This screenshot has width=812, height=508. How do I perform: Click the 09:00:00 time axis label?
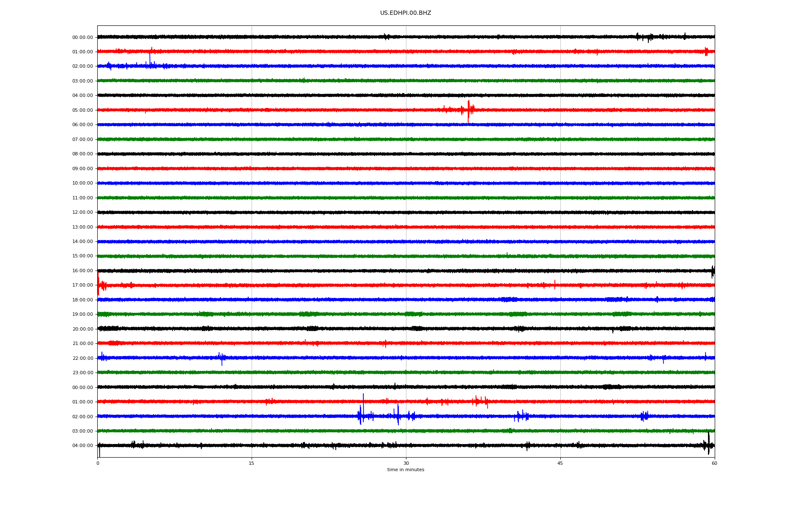82,168
